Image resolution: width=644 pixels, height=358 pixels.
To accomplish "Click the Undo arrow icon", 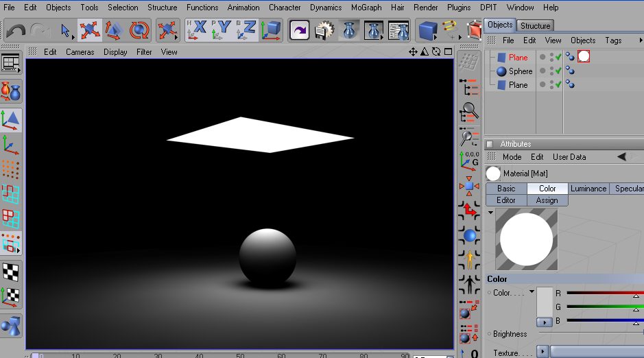I will coord(16,30).
